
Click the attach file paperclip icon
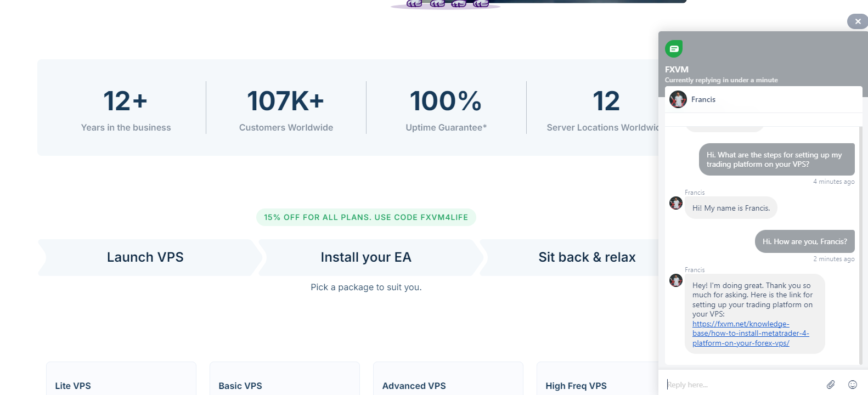pyautogui.click(x=831, y=385)
